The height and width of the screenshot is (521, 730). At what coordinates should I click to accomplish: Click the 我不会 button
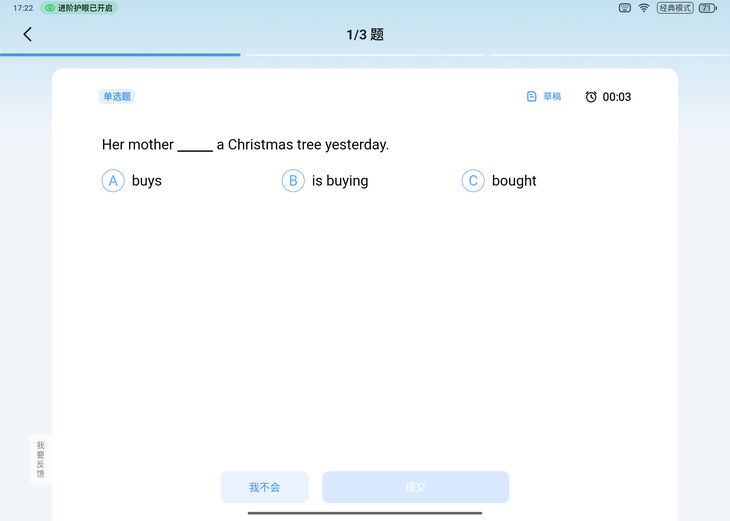[x=264, y=487]
